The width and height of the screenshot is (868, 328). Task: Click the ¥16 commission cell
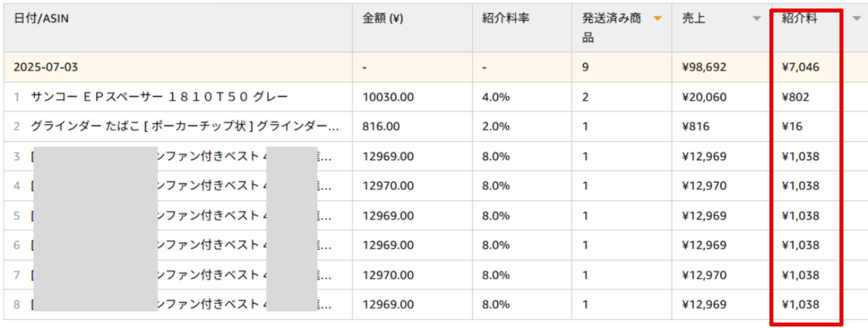coord(792,126)
